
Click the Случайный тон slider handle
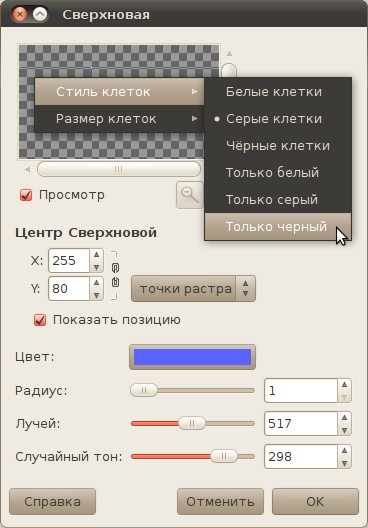point(224,456)
